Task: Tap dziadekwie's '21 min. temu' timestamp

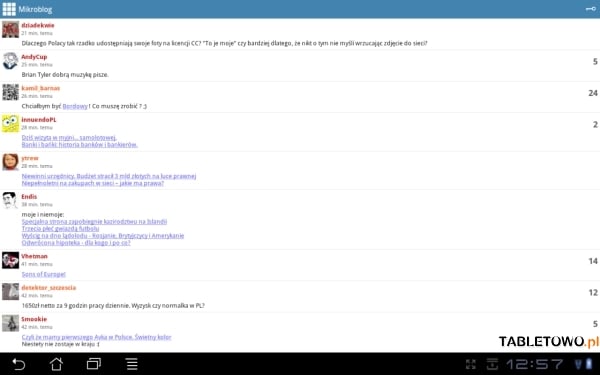Action: click(x=37, y=33)
